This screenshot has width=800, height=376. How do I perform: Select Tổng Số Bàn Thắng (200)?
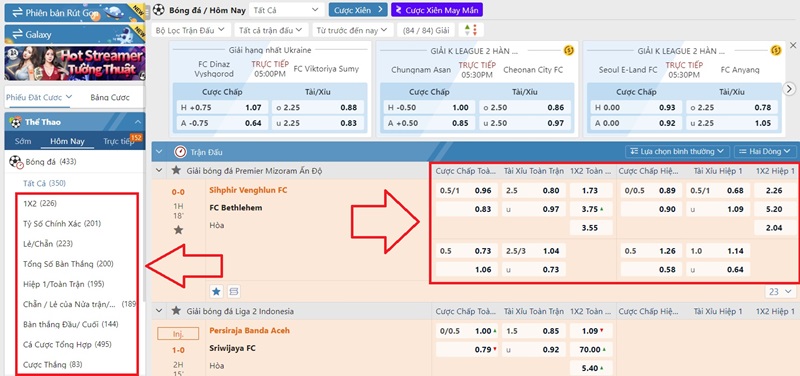tap(68, 264)
